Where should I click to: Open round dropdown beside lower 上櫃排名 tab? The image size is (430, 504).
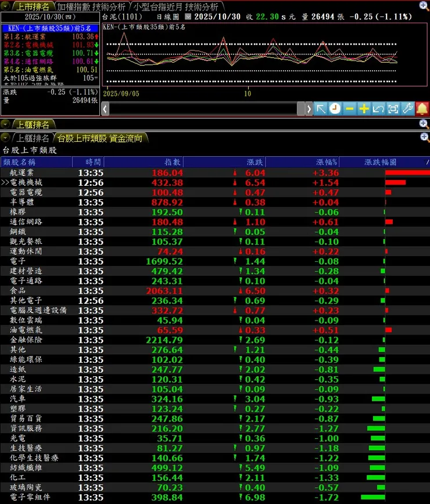[x=5, y=138]
